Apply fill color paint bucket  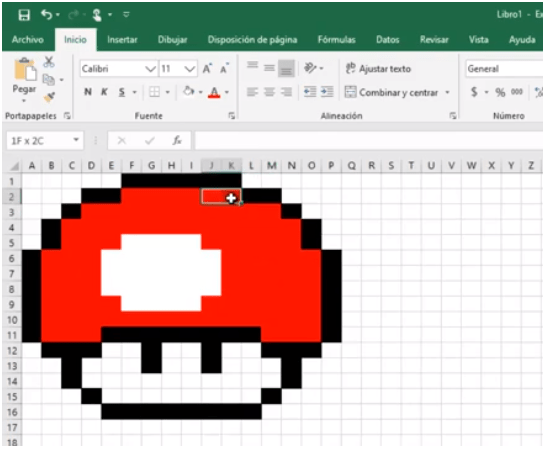click(188, 91)
